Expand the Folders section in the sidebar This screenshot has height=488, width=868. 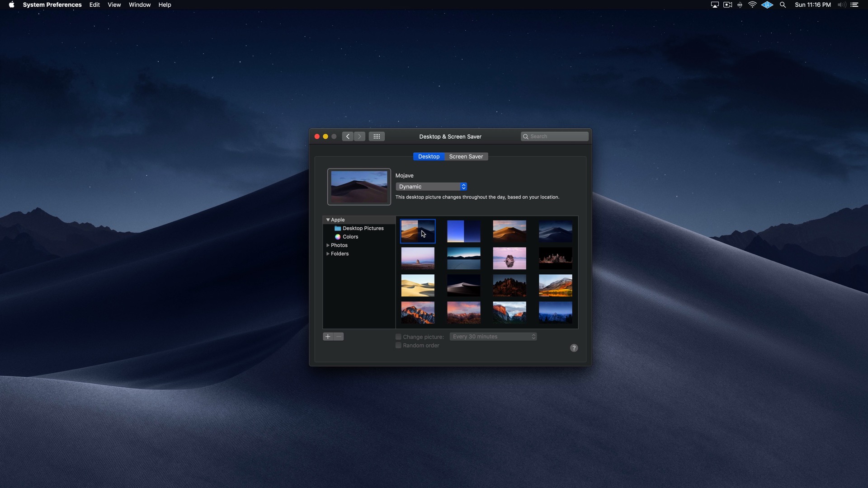pos(328,253)
